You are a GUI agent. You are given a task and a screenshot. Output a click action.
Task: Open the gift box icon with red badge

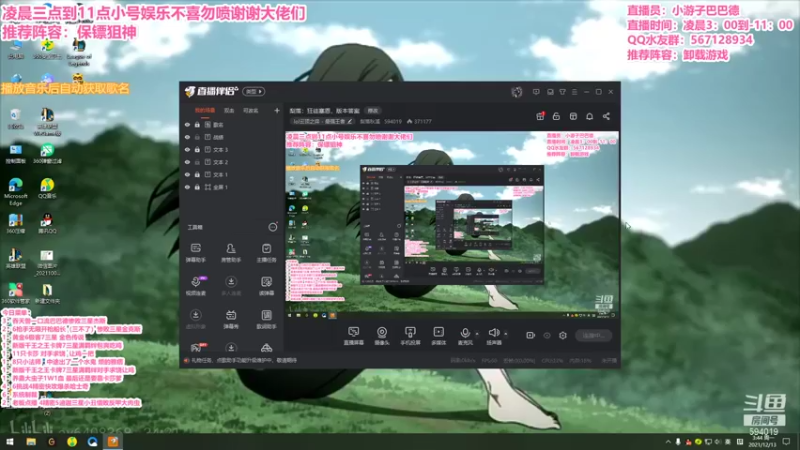(540, 116)
